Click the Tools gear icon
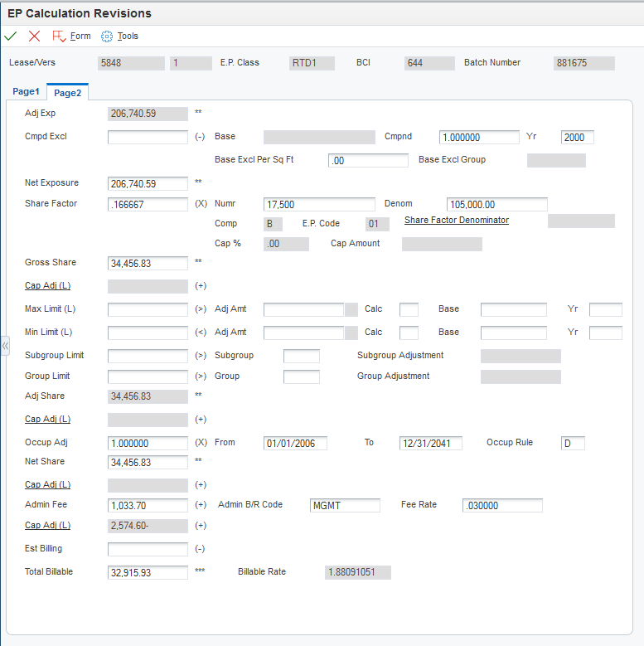 [x=107, y=36]
